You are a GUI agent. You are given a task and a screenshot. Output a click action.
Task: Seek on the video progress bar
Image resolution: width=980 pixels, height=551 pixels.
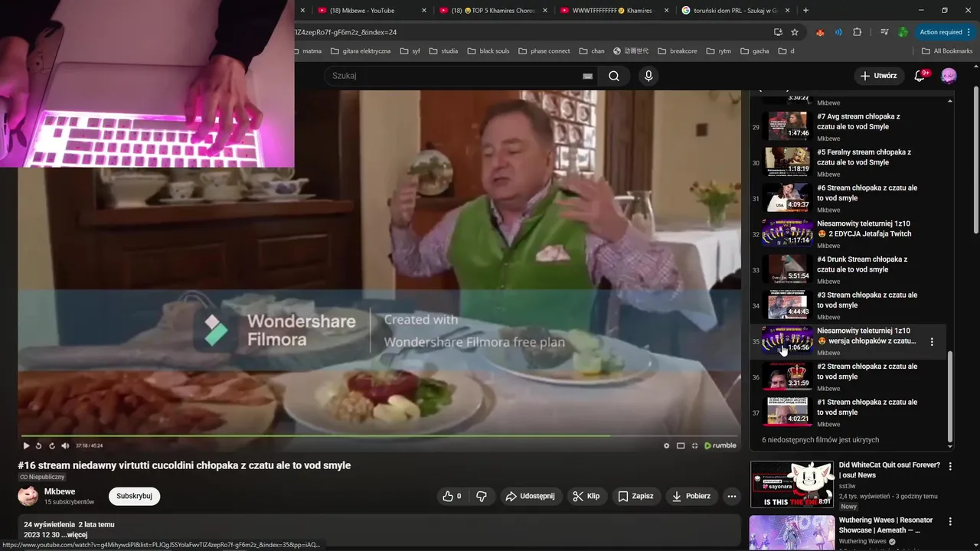[x=379, y=436]
